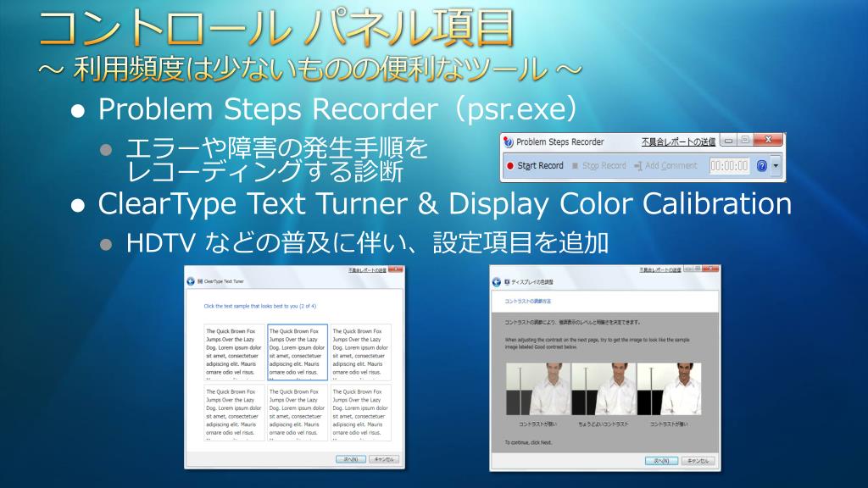
Task: Click the Add Comment button in Problem Steps Recorder
Action: 666,165
